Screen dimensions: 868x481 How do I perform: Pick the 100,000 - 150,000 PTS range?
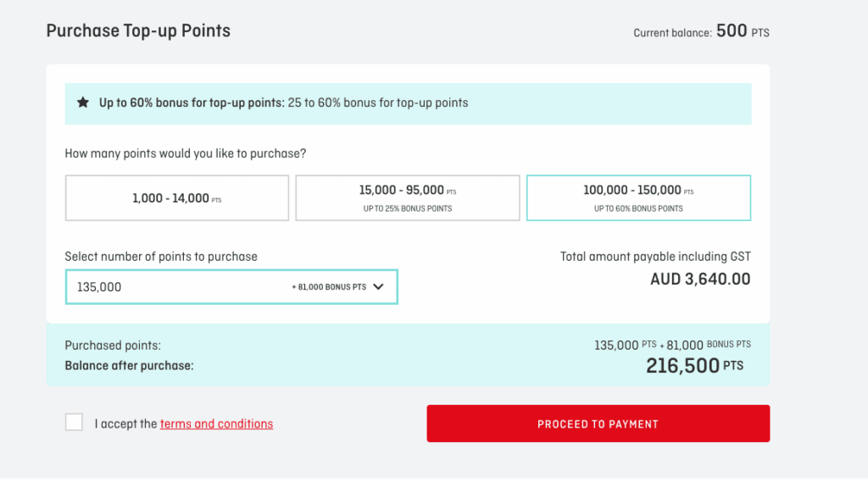click(638, 198)
